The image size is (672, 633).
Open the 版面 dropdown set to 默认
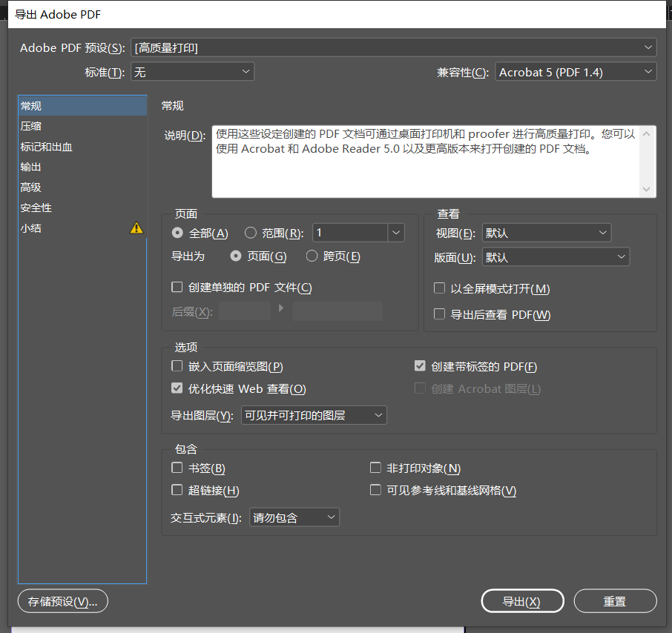pos(556,257)
